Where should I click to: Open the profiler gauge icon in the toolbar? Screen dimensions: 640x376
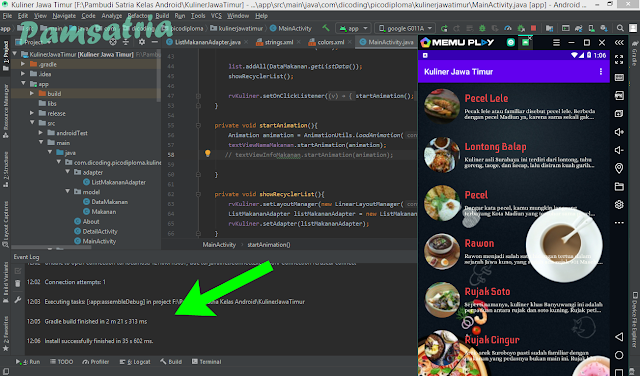pyautogui.click(x=508, y=28)
